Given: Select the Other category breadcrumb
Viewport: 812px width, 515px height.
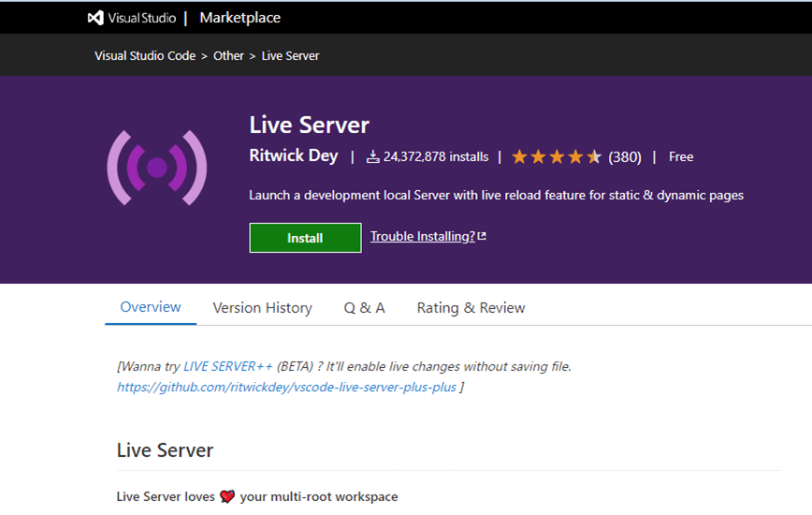Looking at the screenshot, I should pos(228,56).
